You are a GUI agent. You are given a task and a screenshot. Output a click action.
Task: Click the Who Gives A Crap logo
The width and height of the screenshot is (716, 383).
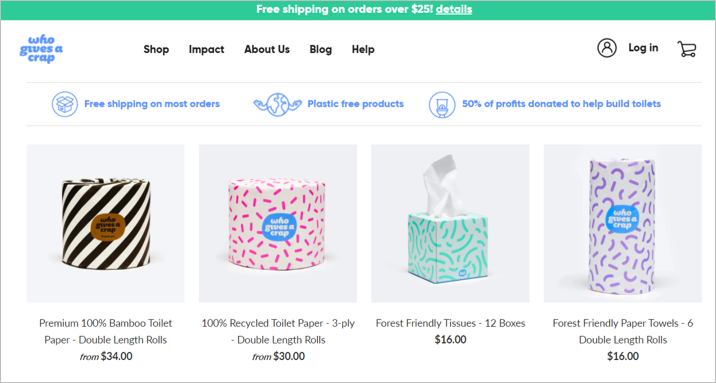click(x=41, y=49)
